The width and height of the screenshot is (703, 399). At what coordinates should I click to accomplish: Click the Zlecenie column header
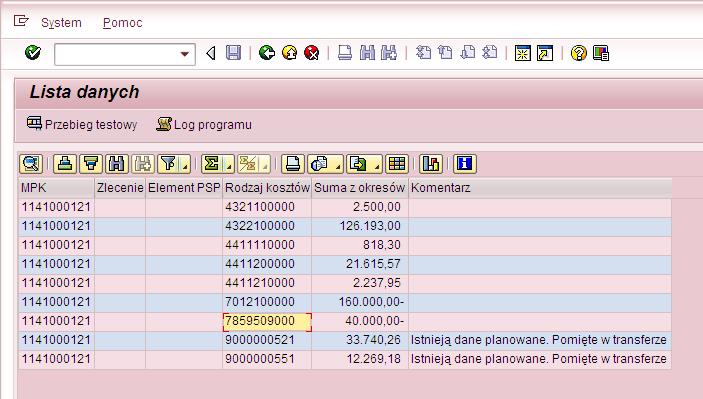coord(120,188)
